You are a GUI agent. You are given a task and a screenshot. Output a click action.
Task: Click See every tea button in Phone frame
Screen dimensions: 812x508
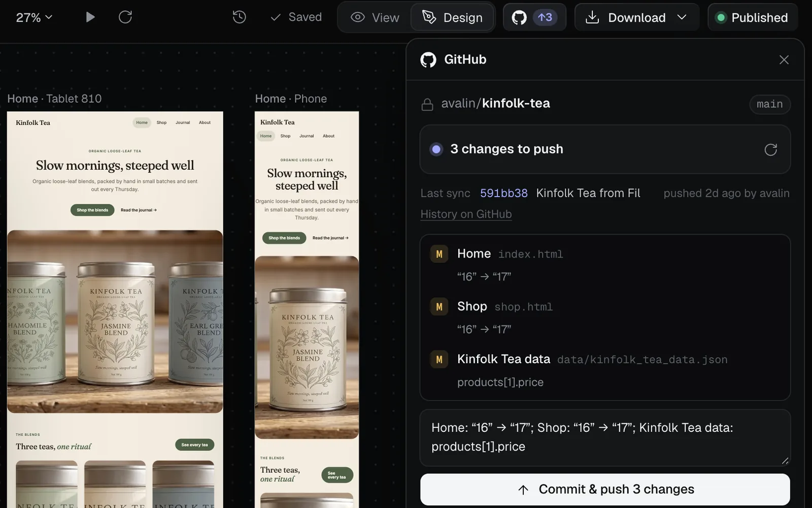coord(337,475)
